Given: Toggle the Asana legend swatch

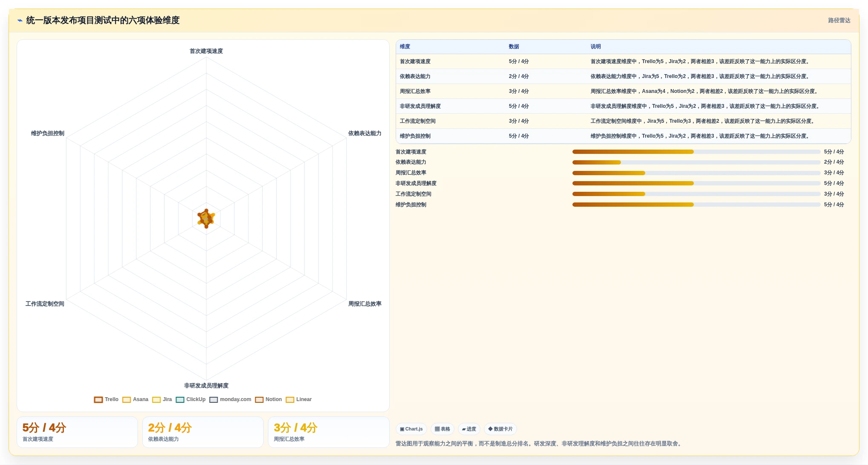Looking at the screenshot, I should 126,400.
